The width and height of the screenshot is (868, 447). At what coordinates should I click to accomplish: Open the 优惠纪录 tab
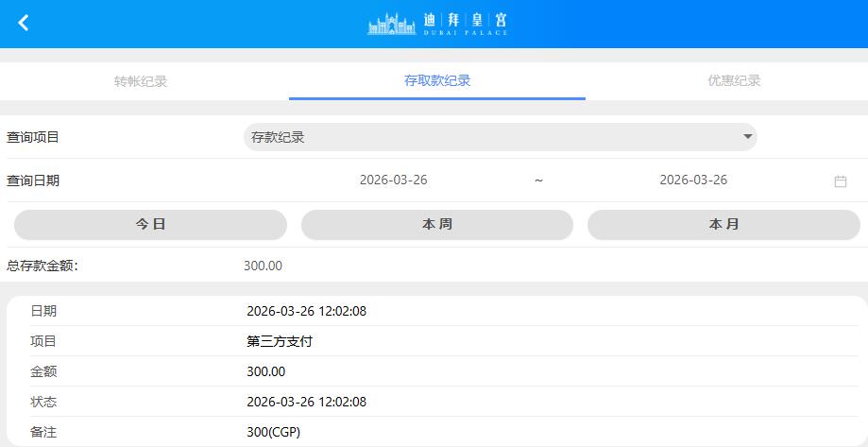point(734,81)
